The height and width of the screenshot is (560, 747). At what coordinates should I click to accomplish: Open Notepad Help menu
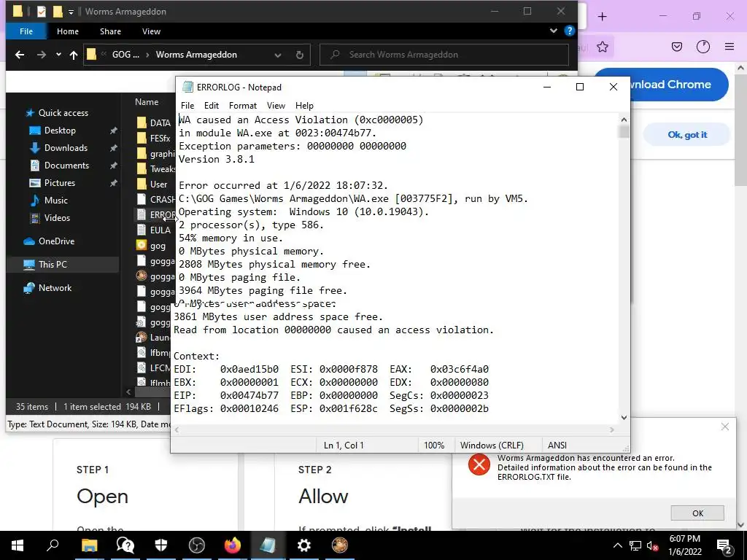point(304,105)
